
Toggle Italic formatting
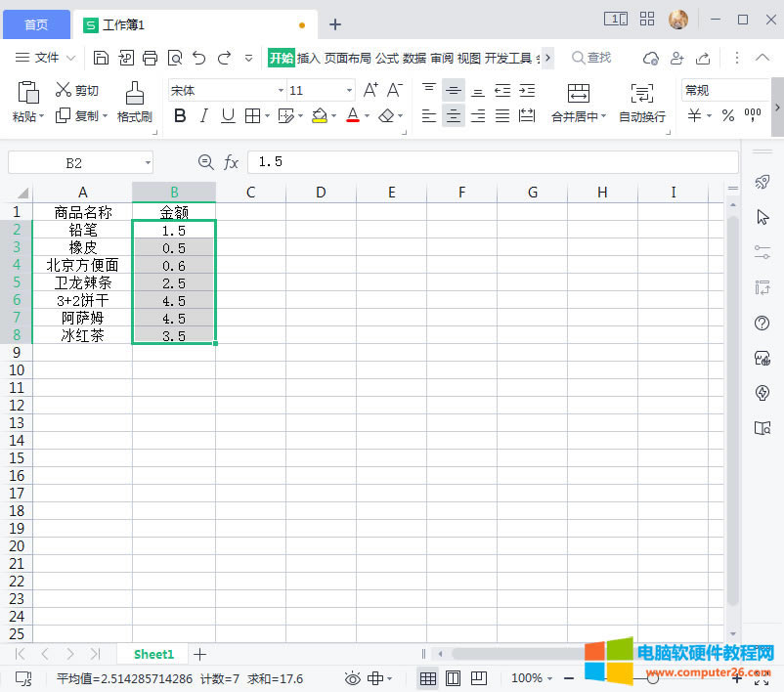(203, 116)
